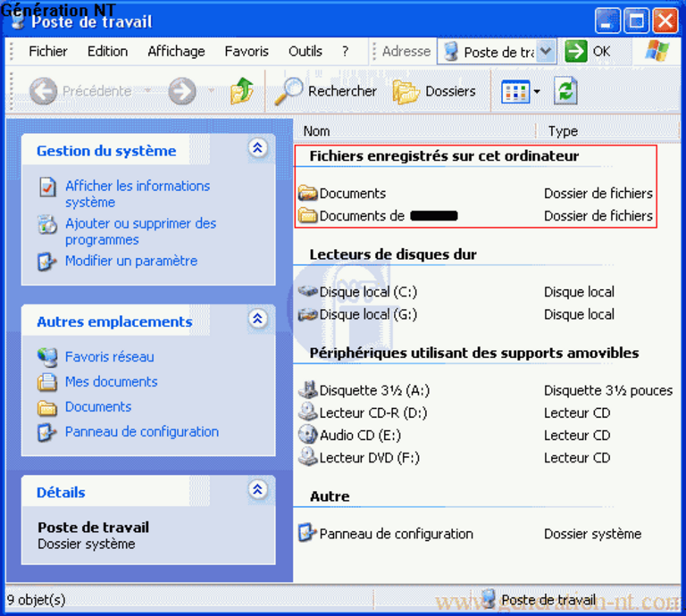The image size is (686, 616).
Task: Open the Adresse bar dropdown arrow
Action: pyautogui.click(x=546, y=51)
